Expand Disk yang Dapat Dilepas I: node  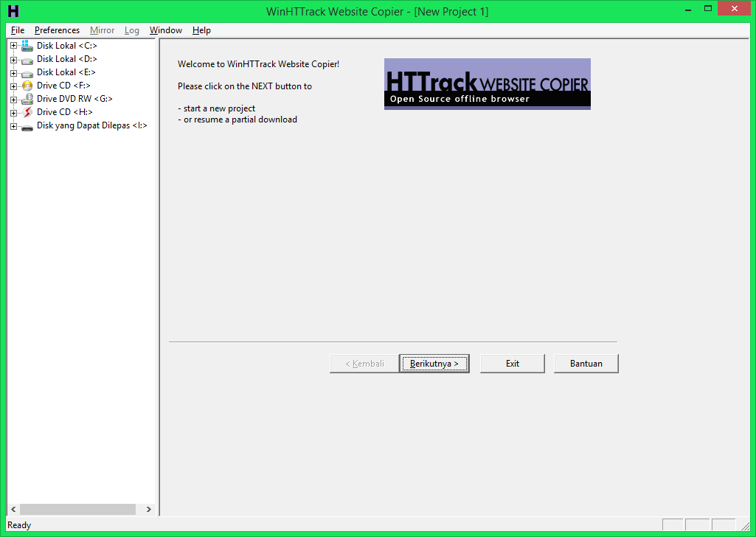point(13,126)
